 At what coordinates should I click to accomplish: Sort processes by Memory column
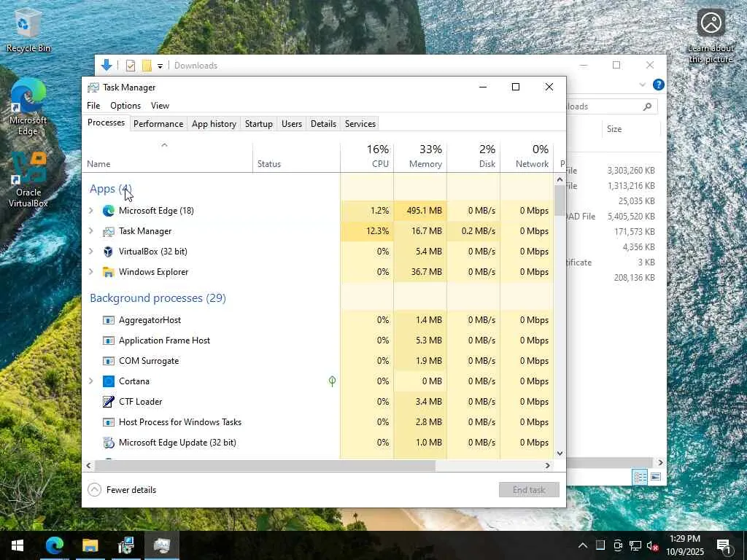(x=420, y=156)
